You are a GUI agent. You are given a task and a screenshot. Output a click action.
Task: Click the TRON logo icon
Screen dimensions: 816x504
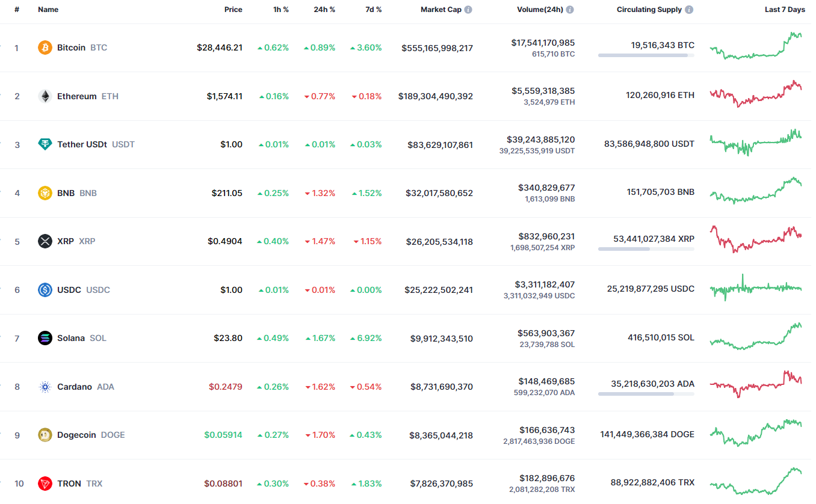(x=45, y=484)
